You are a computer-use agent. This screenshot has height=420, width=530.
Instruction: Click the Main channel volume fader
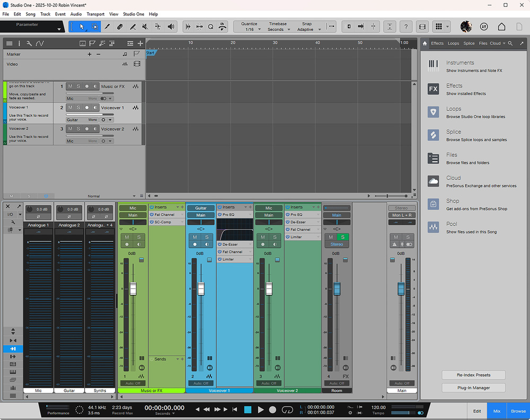tap(401, 288)
